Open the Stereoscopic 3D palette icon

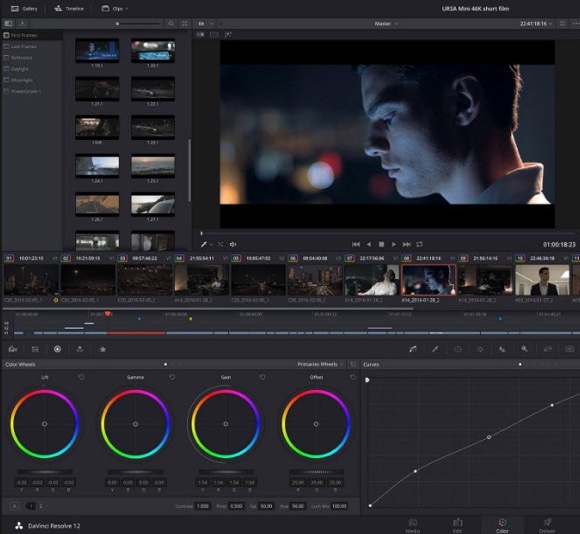(x=570, y=349)
